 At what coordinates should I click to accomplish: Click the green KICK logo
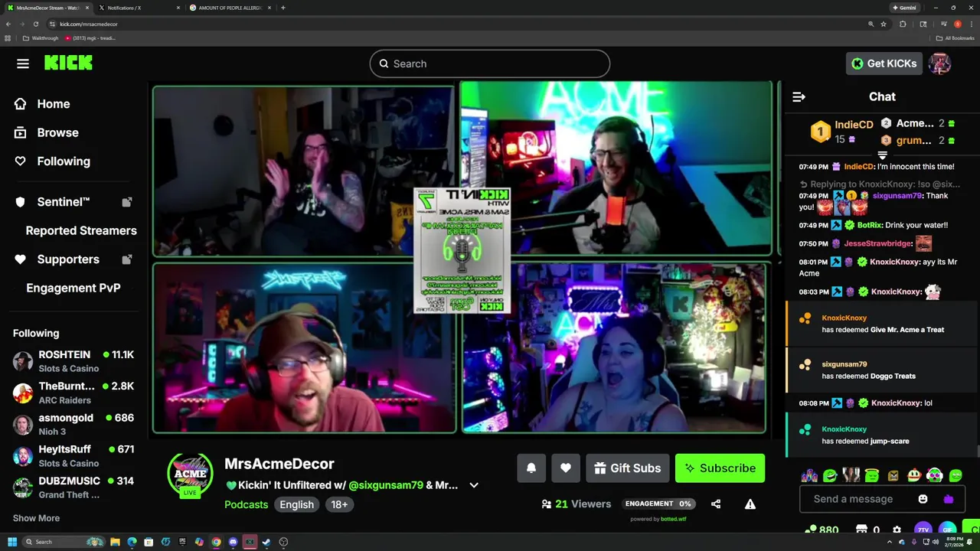pos(68,64)
